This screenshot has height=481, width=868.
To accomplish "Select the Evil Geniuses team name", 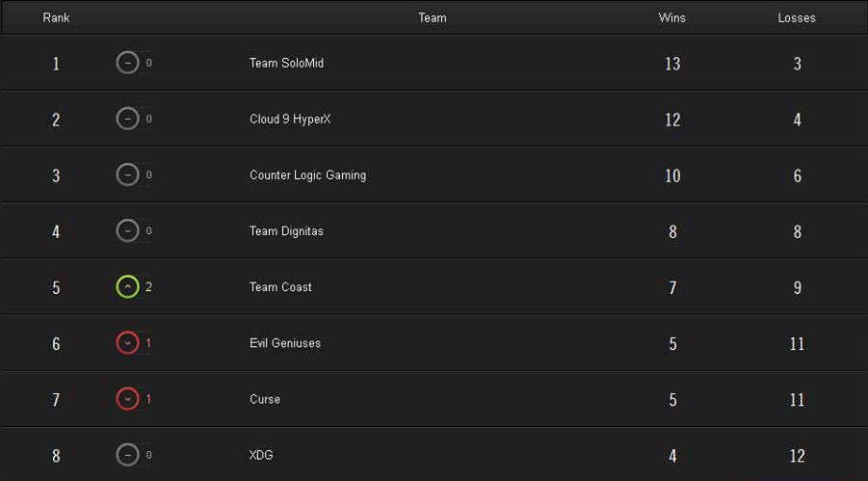I will tap(285, 343).
